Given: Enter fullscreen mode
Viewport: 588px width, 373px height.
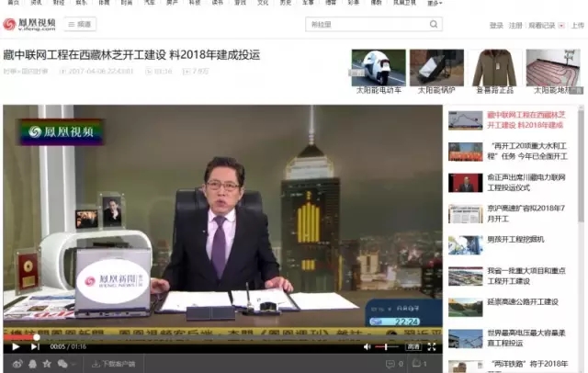Looking at the screenshot, I should pyautogui.click(x=432, y=346).
